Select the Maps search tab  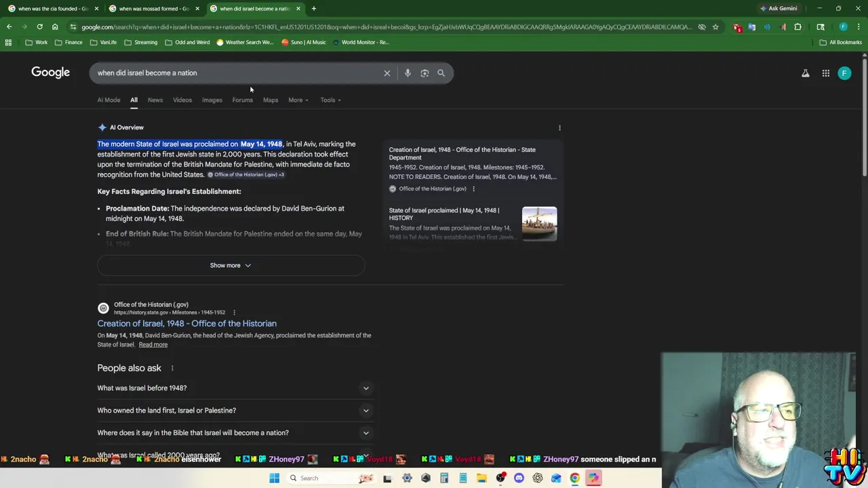click(x=271, y=100)
